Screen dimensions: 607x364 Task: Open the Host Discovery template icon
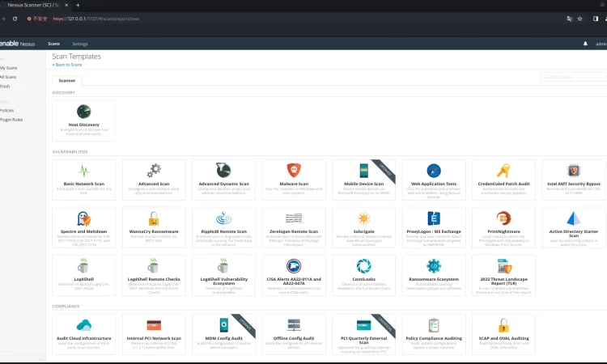83,112
